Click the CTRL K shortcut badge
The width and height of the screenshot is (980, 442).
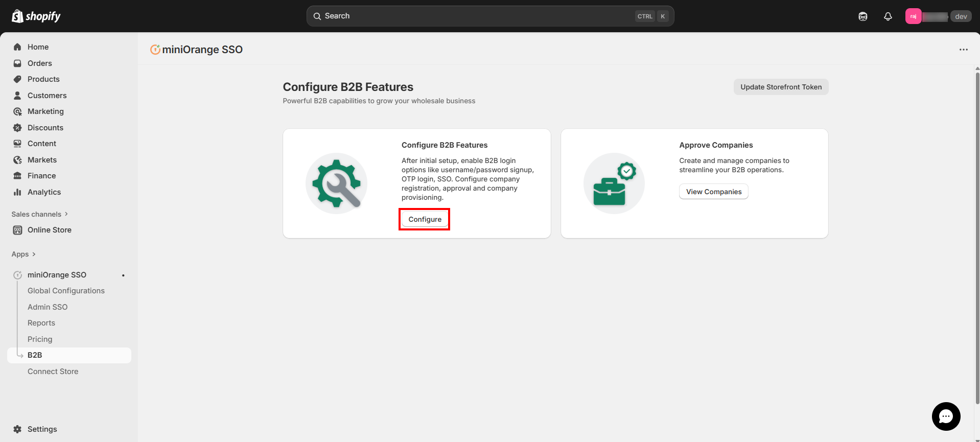652,16
